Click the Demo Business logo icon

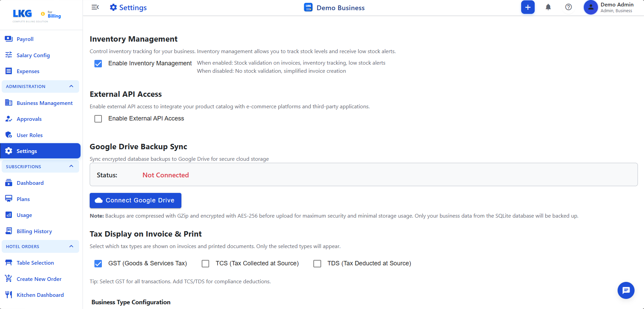pos(308,7)
